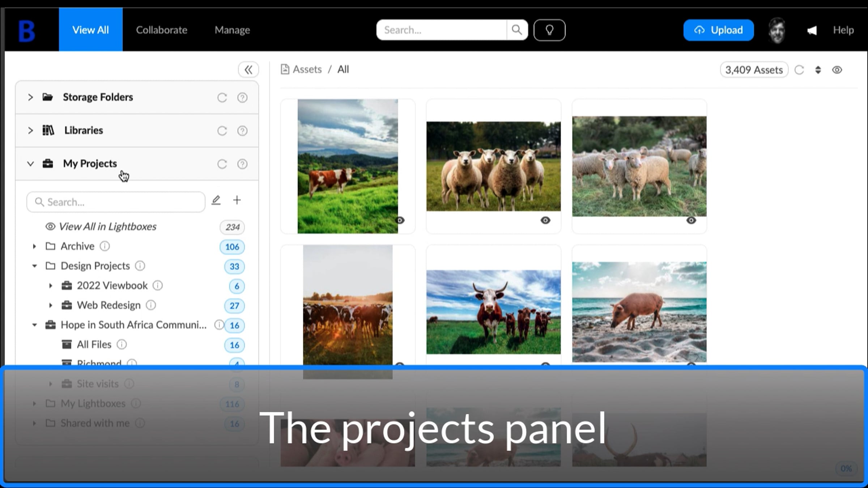Viewport: 868px width, 488px height.
Task: Show info for Archive folder
Action: coord(105,246)
